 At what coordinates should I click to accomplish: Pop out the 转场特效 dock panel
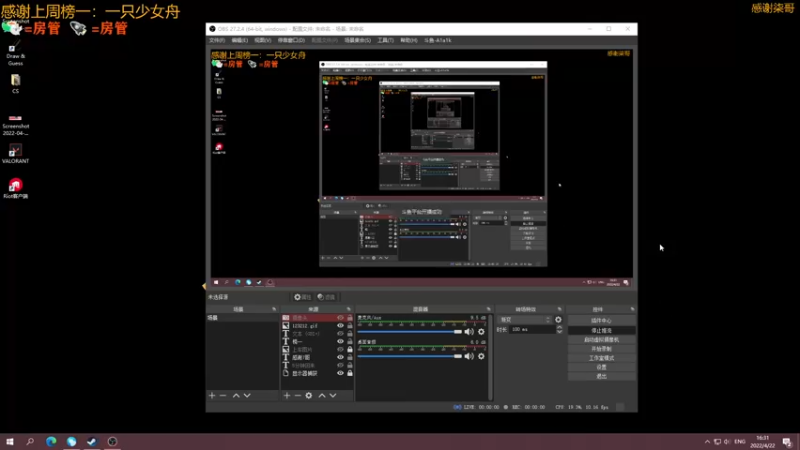559,309
